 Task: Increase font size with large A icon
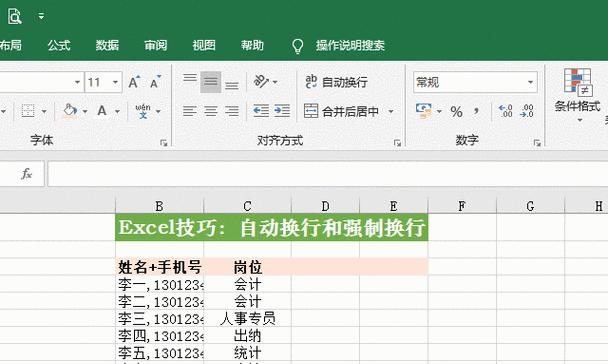[x=134, y=82]
